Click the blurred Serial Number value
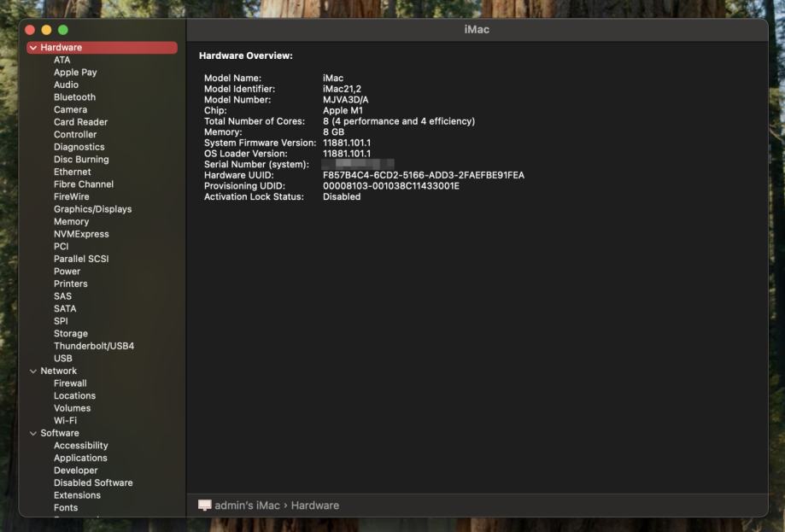The width and height of the screenshot is (785, 532). click(358, 164)
